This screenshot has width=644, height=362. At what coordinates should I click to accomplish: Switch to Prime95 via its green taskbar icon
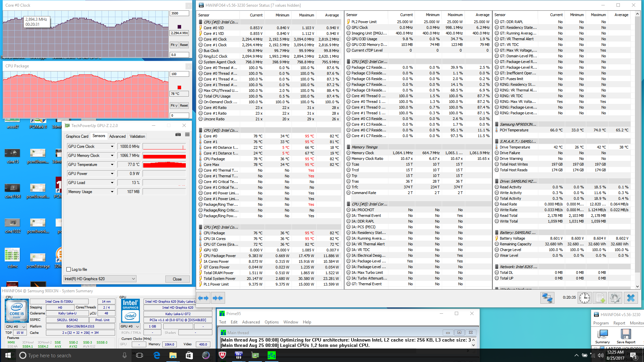[x=271, y=355]
